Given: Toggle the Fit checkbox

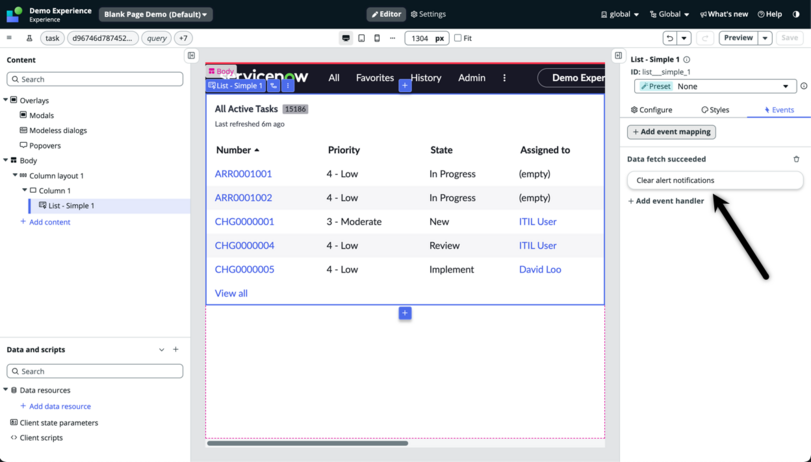Looking at the screenshot, I should pos(458,38).
